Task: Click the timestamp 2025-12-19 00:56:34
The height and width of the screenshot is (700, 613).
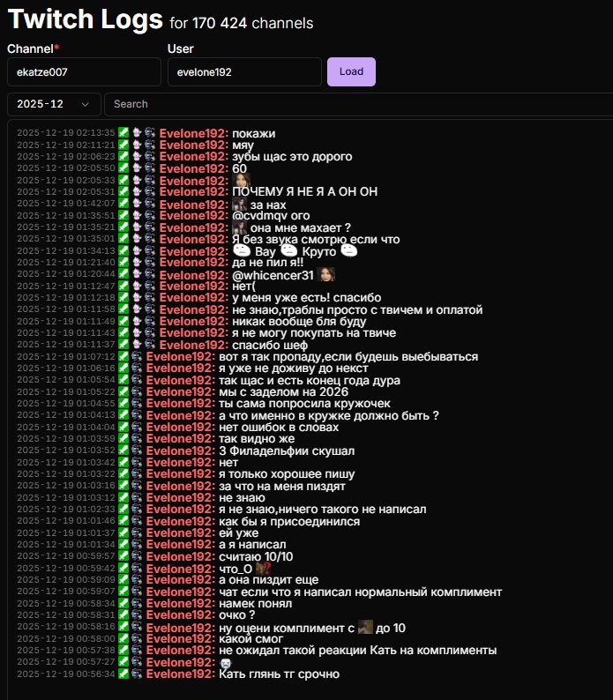Action: tap(66, 674)
